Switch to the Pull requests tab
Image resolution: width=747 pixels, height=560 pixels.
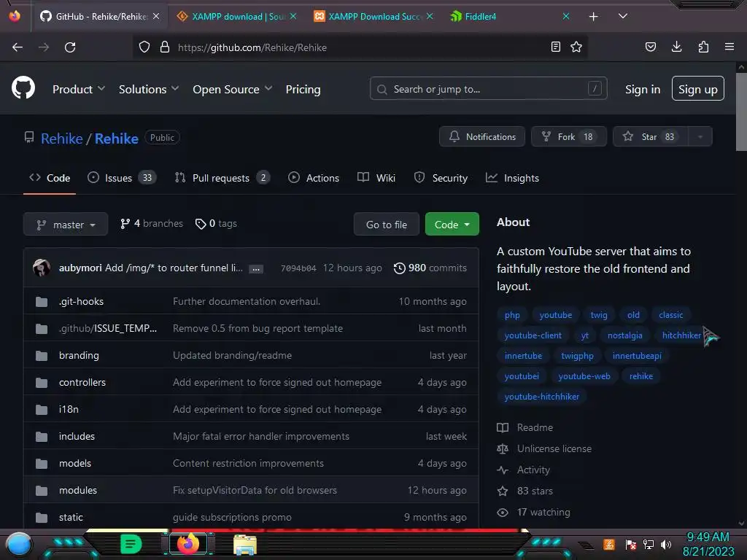tap(222, 178)
